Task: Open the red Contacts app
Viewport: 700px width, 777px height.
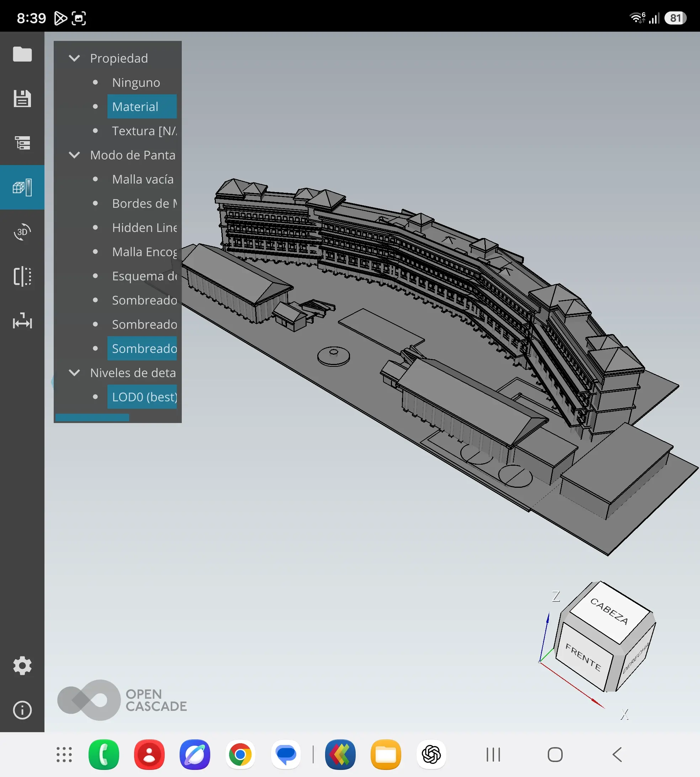Action: click(x=149, y=755)
